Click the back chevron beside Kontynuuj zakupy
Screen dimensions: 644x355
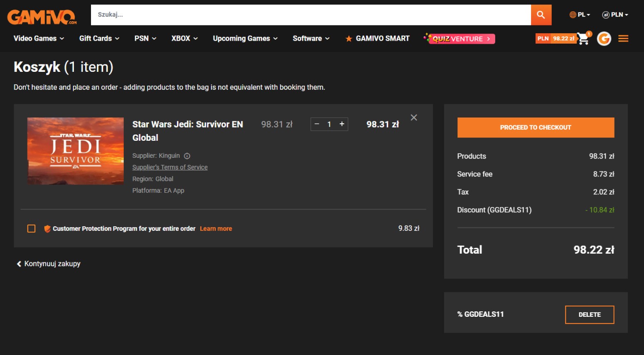point(19,264)
